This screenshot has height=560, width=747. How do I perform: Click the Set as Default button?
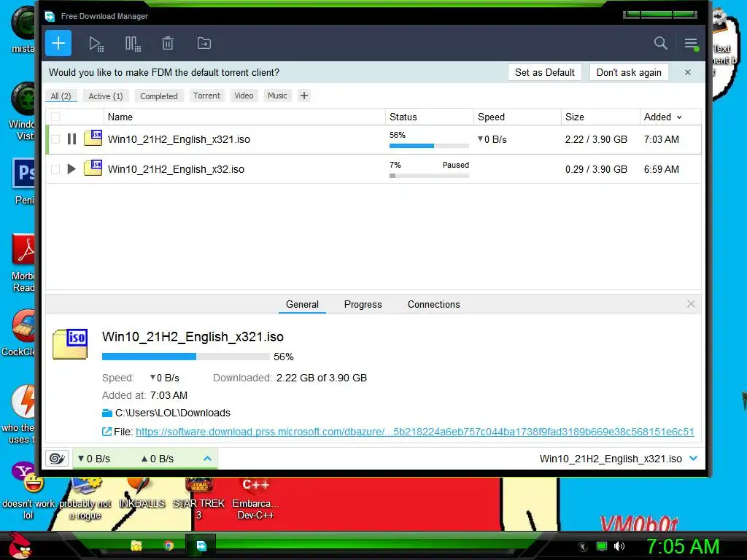click(544, 72)
